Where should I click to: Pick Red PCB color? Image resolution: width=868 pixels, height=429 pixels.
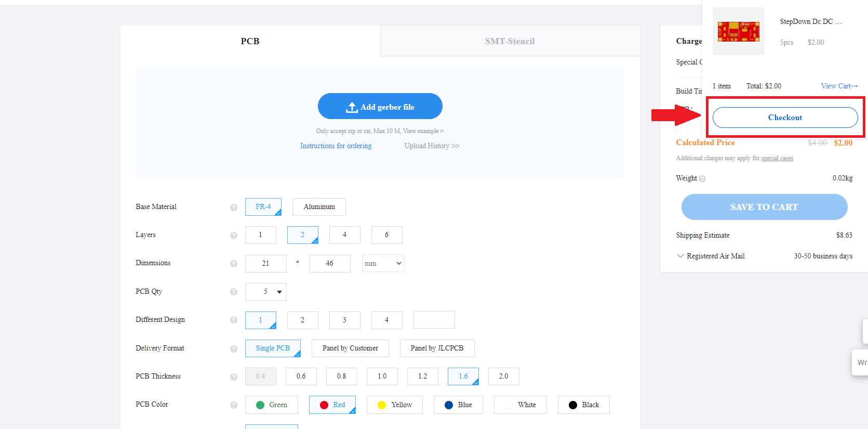(332, 405)
